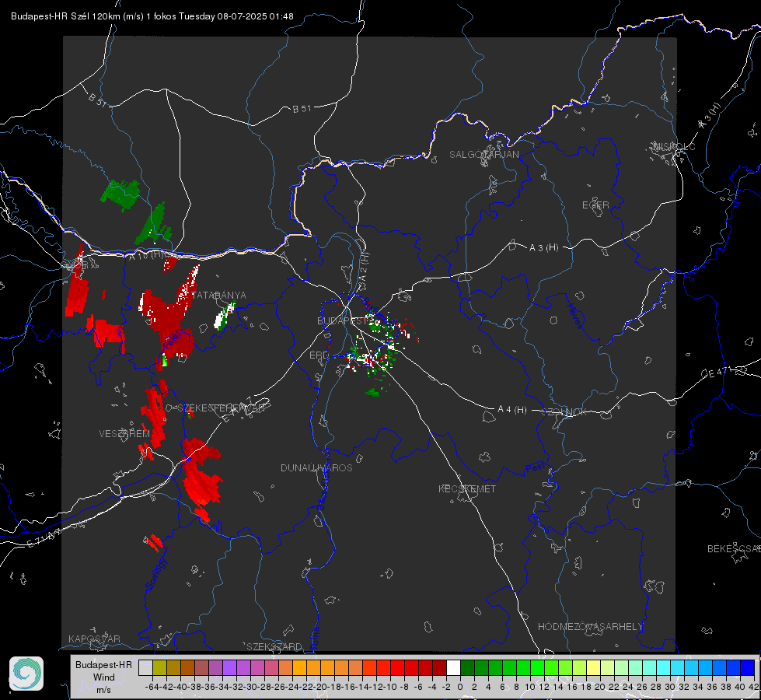Click the pale yellow legend swatch
Viewport: 761px width, 700px height.
[x=593, y=667]
